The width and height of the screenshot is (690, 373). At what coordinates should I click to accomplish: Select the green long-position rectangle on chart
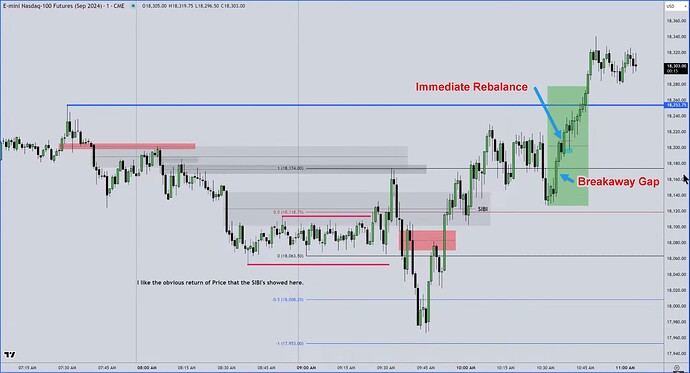(568, 146)
